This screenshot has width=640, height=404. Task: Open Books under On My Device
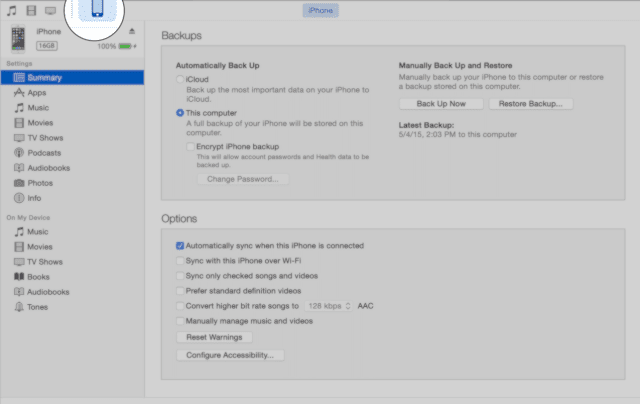click(72, 277)
